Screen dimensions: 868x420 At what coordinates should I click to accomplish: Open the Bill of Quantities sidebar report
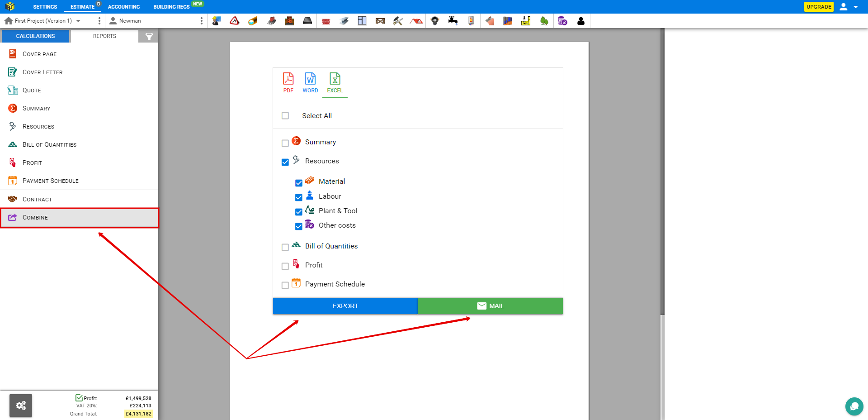(x=79, y=144)
